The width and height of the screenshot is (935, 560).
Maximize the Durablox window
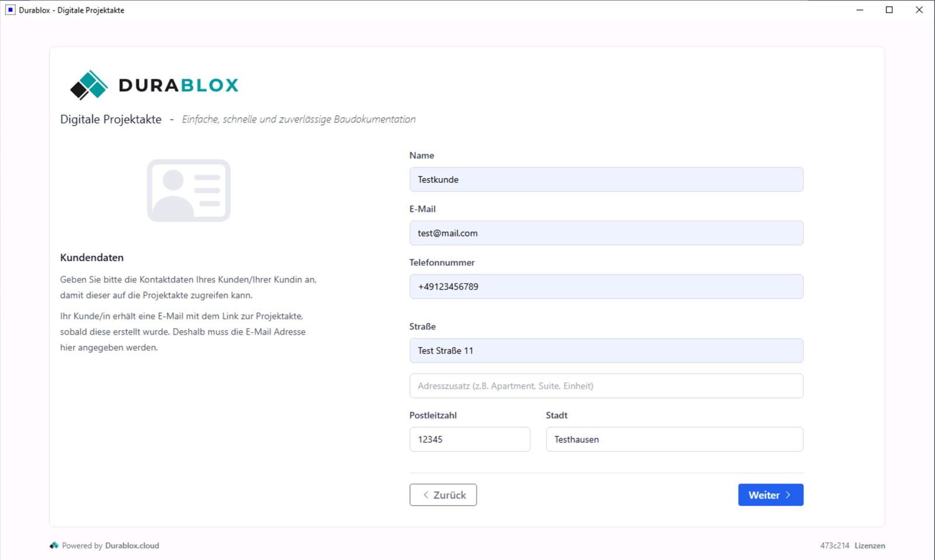coord(889,10)
